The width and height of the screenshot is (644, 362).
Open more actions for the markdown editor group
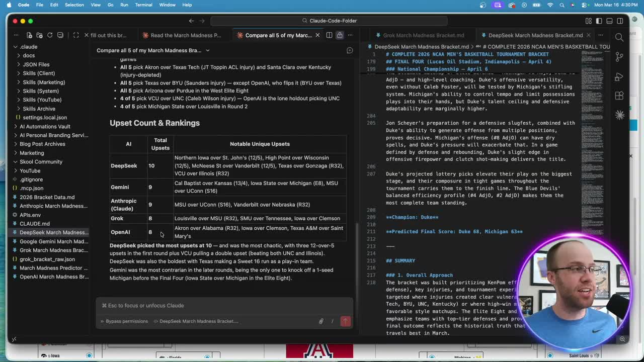(x=601, y=35)
